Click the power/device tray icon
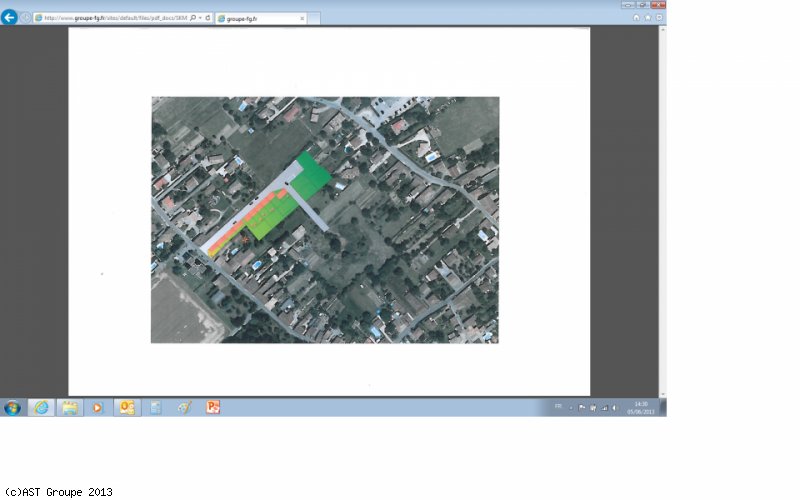The image size is (800, 500). tap(593, 408)
